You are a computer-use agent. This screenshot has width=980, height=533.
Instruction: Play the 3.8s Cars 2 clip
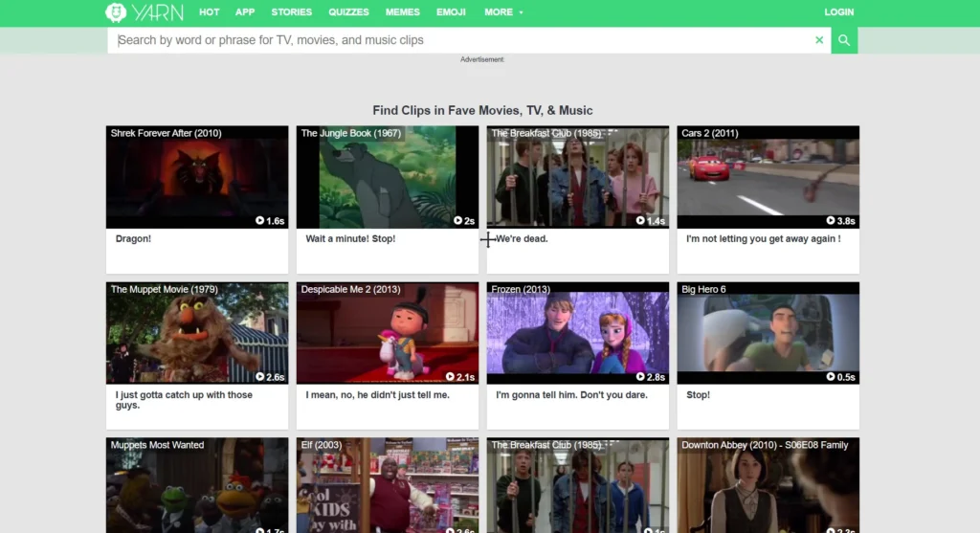tap(840, 221)
